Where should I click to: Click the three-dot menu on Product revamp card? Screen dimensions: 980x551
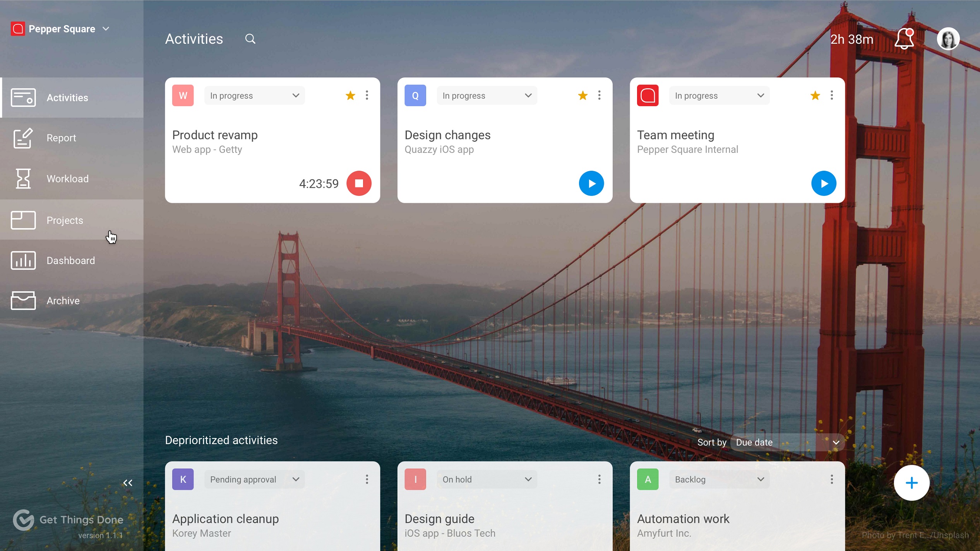tap(367, 95)
